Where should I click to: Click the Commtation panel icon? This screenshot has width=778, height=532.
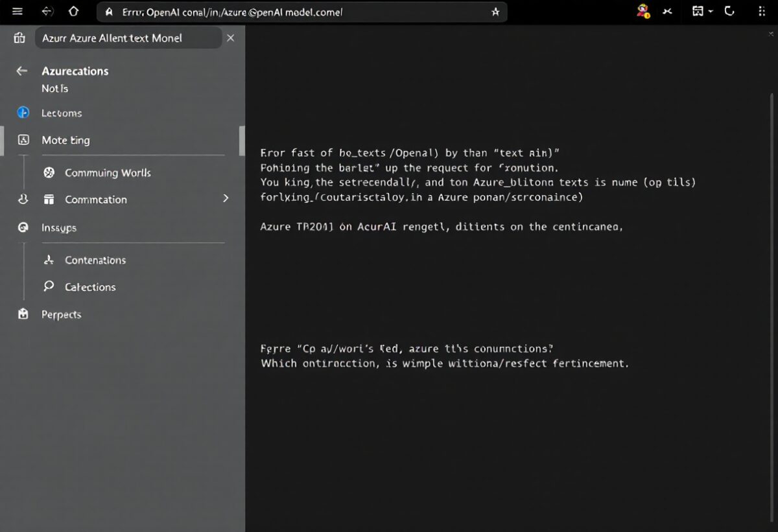coord(49,200)
